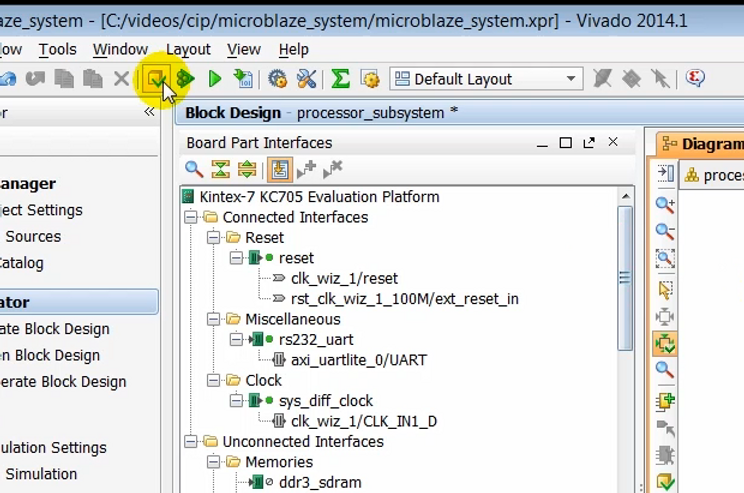Open the Tools menu
The image size is (744, 493).
pos(57,49)
